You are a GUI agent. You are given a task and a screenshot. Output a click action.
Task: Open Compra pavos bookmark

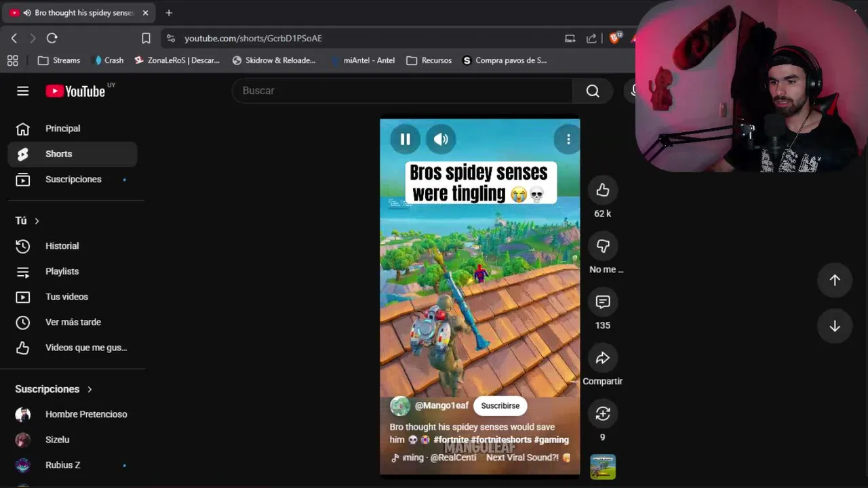pyautogui.click(x=505, y=60)
